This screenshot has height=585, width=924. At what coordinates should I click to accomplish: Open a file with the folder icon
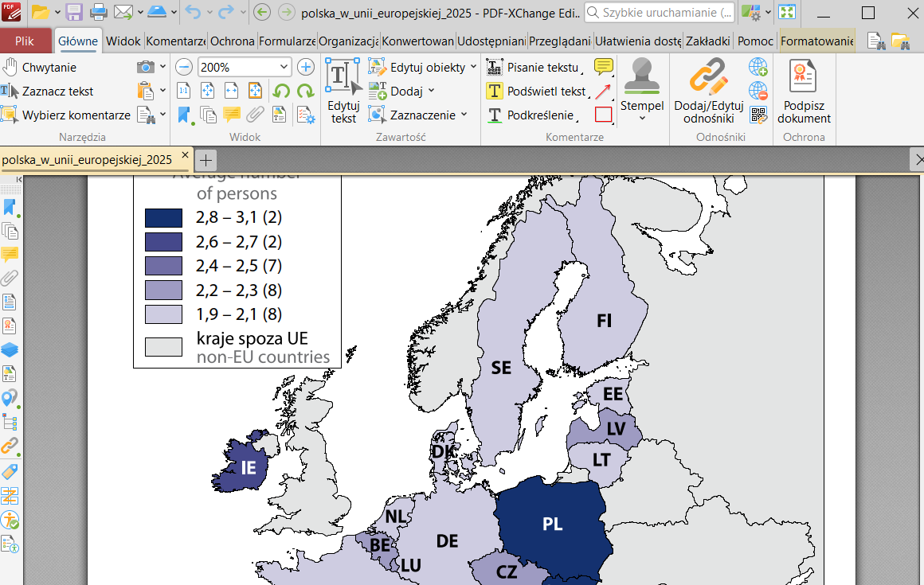click(40, 13)
